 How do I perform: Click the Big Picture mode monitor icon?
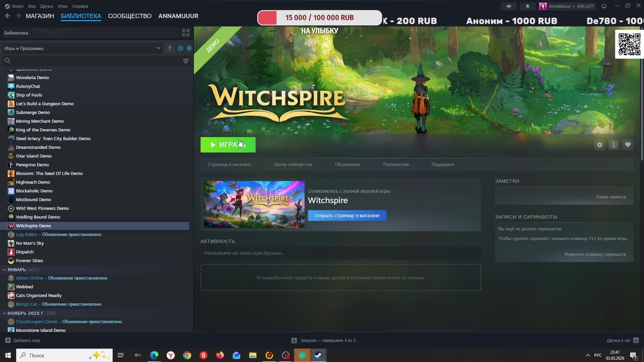(604, 6)
